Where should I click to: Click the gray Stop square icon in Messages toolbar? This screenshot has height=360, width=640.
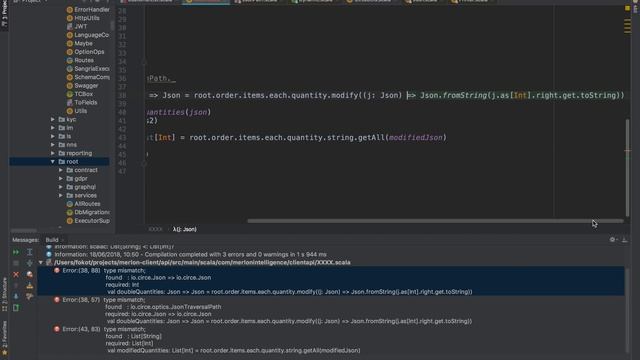pos(16,263)
